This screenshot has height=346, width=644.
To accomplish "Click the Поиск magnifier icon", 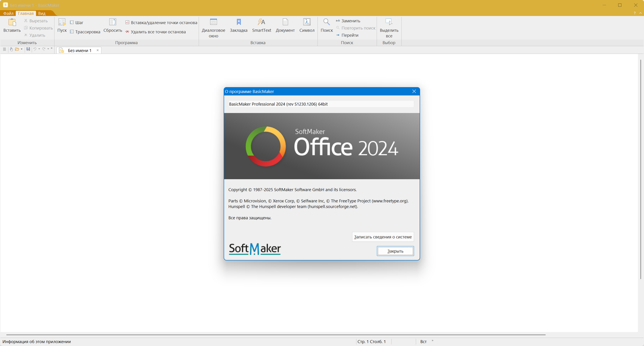I will [x=327, y=22].
